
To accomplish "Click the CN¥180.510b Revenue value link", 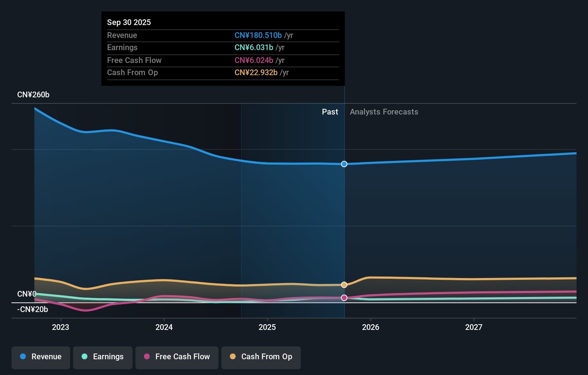I will coord(258,35).
